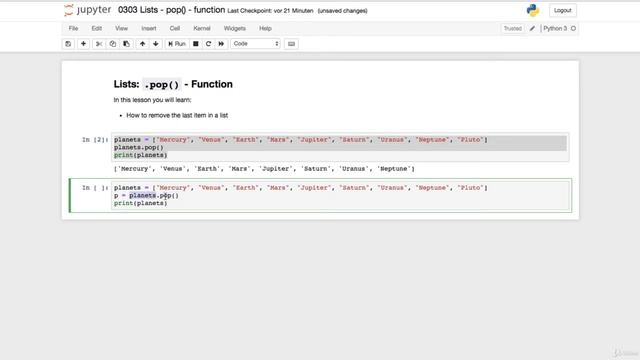Click into the In [2] code cell
The width and height of the screenshot is (640, 360).
pos(340,147)
